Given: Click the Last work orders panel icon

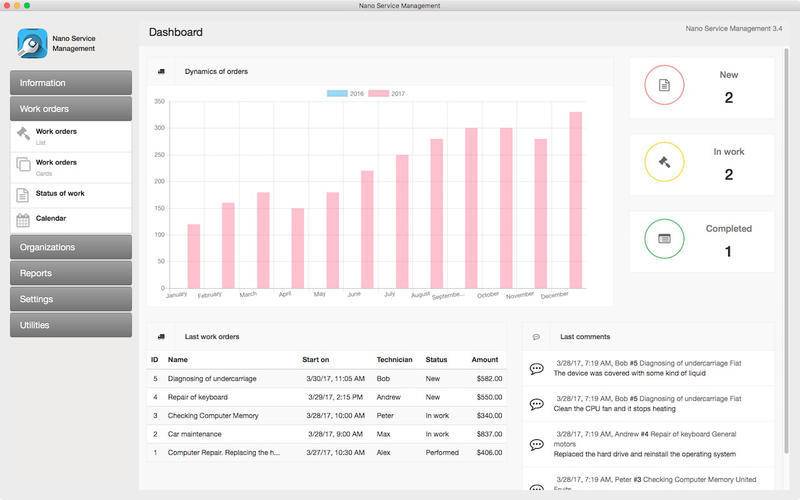Looking at the screenshot, I should [161, 337].
